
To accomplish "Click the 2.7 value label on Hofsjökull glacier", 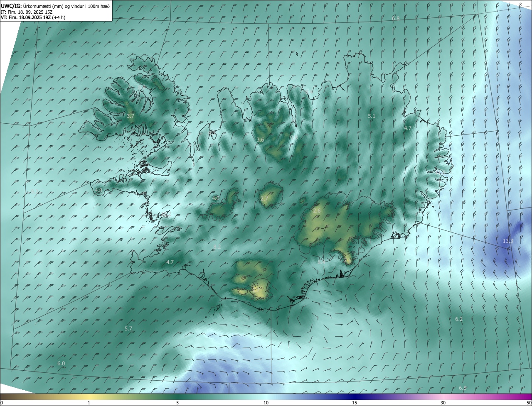I will [x=264, y=199].
